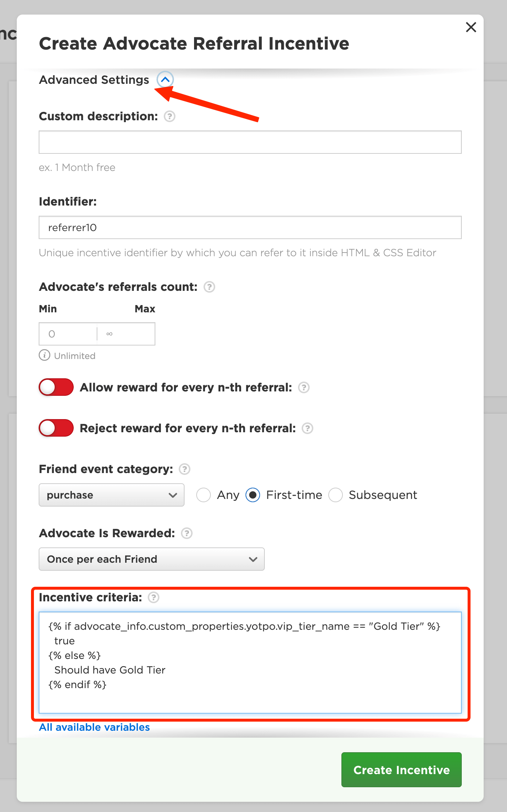The width and height of the screenshot is (507, 812).
Task: Collapse the Advanced Settings section
Action: [165, 79]
